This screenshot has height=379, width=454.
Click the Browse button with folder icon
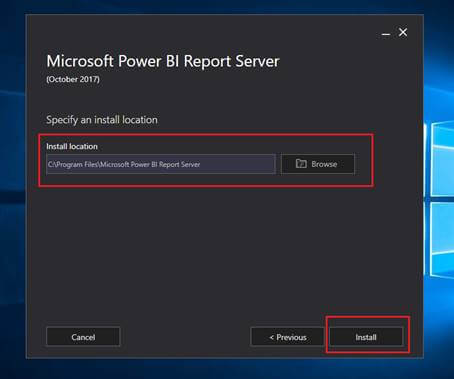pyautogui.click(x=318, y=164)
